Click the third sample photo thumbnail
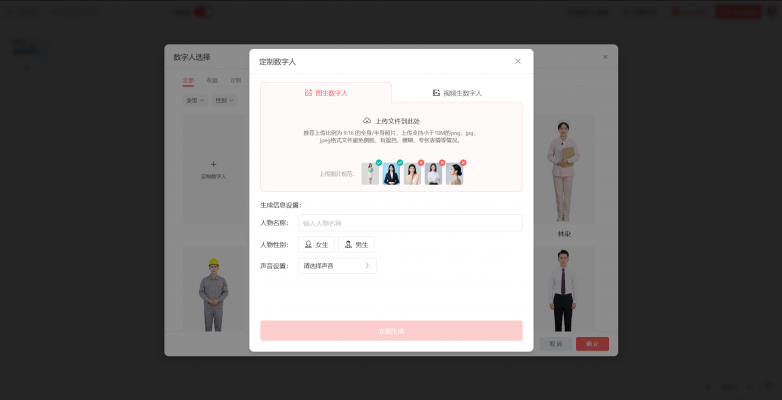The height and width of the screenshot is (400, 782). point(412,174)
